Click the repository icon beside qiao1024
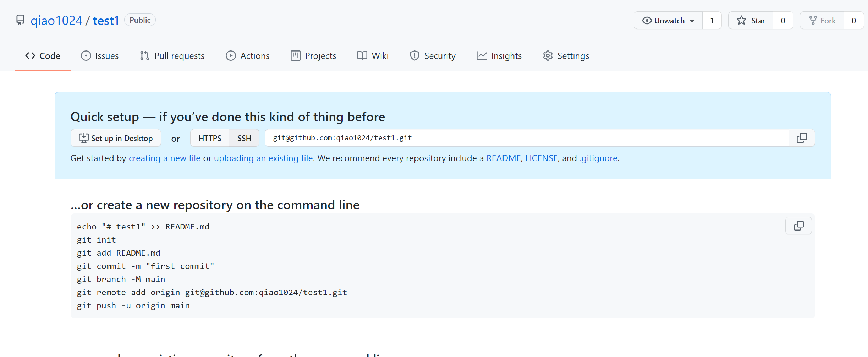Viewport: 868px width, 357px height. [x=21, y=20]
